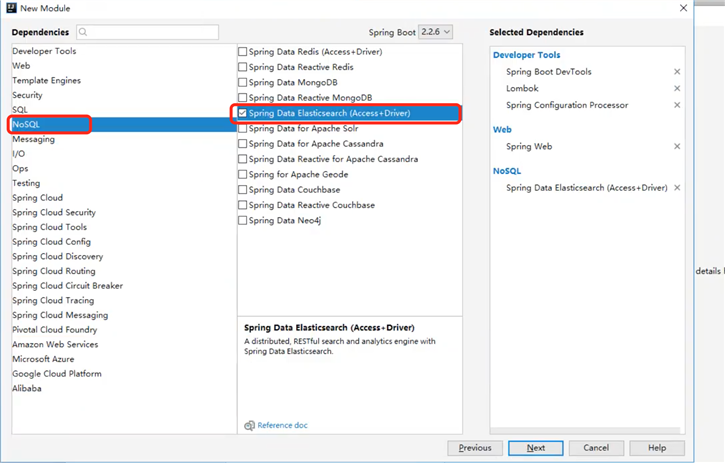Viewport: 725px width, 463px height.
Task: Remove Spring Configuration Processor dependency
Action: click(677, 105)
